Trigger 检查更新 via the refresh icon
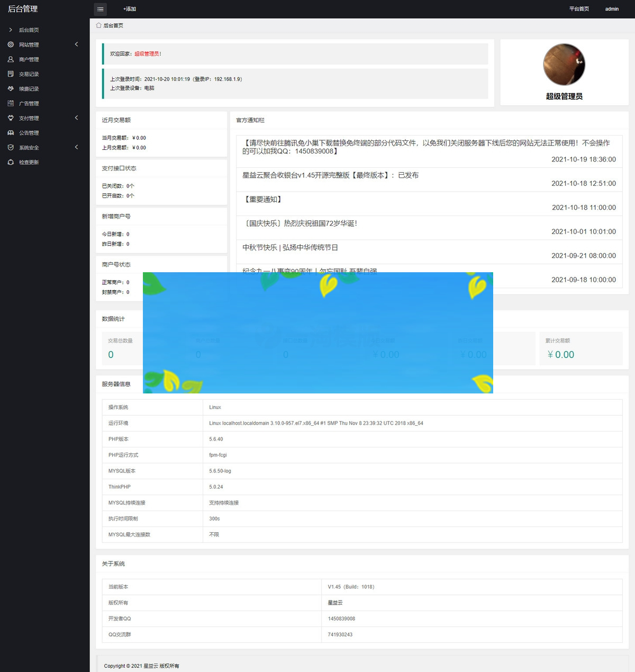Image resolution: width=635 pixels, height=672 pixels. point(10,162)
